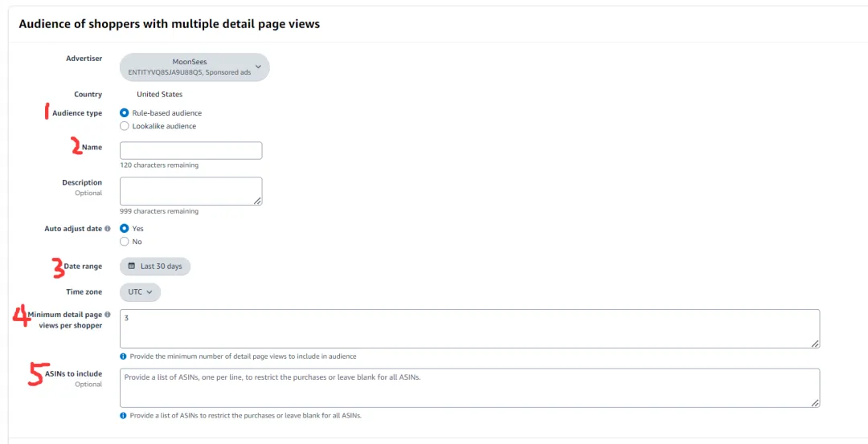Click the blue info icon beside minimum views hint
Viewport: 868px width, 444px height.
click(123, 356)
